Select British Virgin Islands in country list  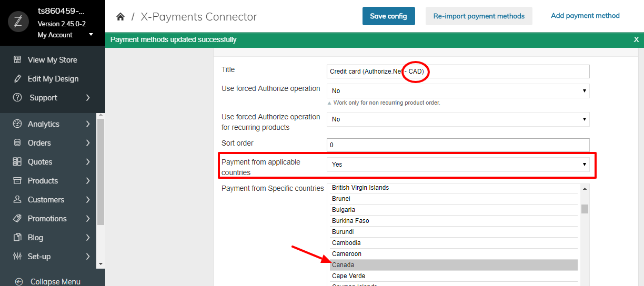tap(454, 188)
